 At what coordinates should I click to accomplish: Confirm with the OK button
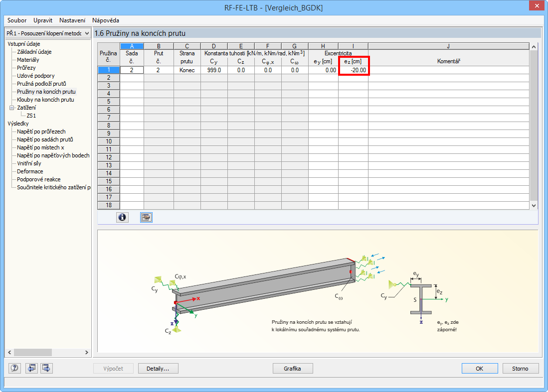[480, 369]
